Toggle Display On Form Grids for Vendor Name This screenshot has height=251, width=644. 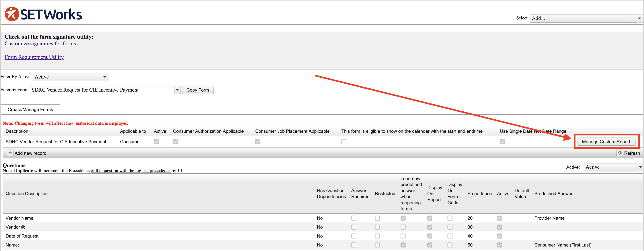pyautogui.click(x=450, y=218)
